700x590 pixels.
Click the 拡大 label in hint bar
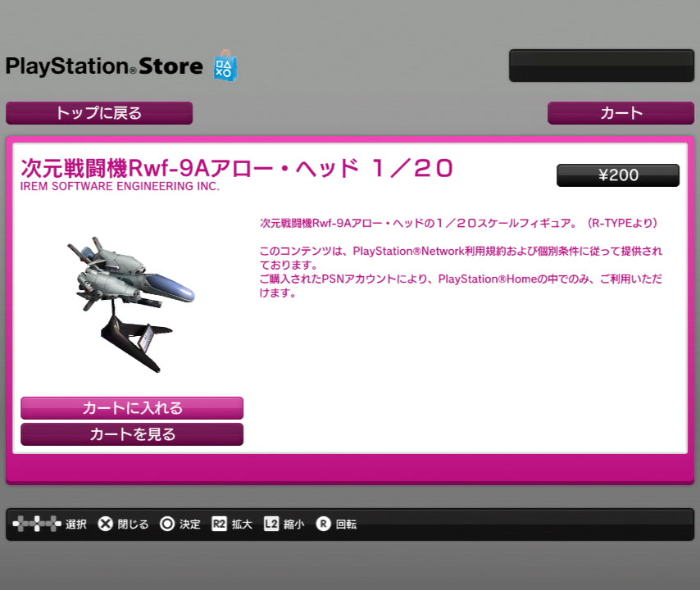(x=242, y=524)
